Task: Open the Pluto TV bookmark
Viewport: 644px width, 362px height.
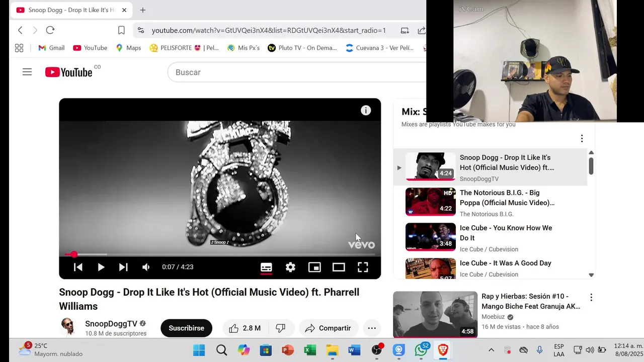Action: coord(302,48)
